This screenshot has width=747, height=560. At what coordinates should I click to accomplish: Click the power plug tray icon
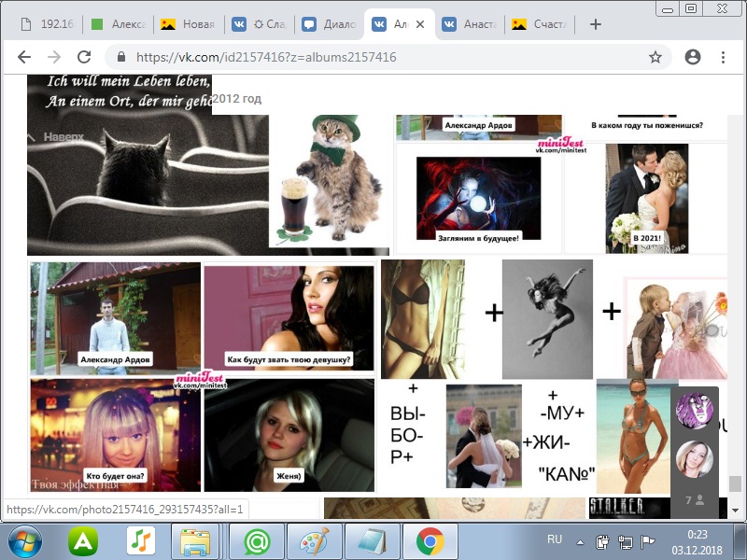[x=602, y=542]
